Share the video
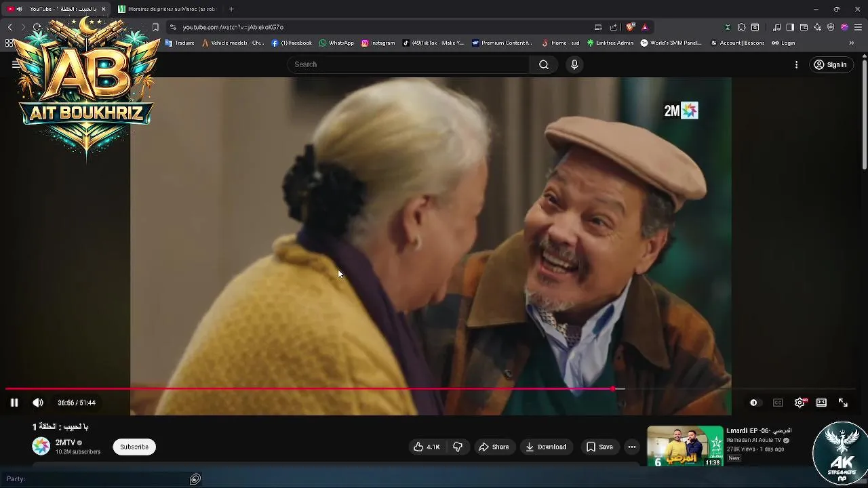Viewport: 868px width, 488px height. (x=494, y=447)
